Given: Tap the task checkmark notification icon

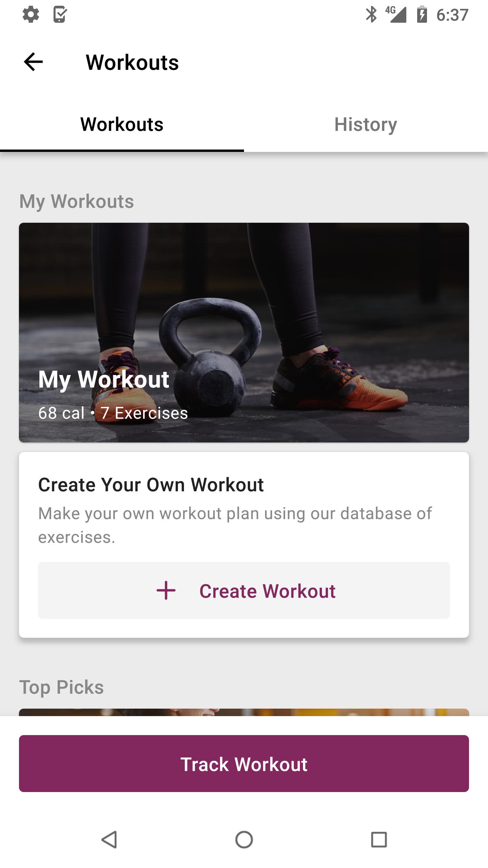Looking at the screenshot, I should [60, 15].
